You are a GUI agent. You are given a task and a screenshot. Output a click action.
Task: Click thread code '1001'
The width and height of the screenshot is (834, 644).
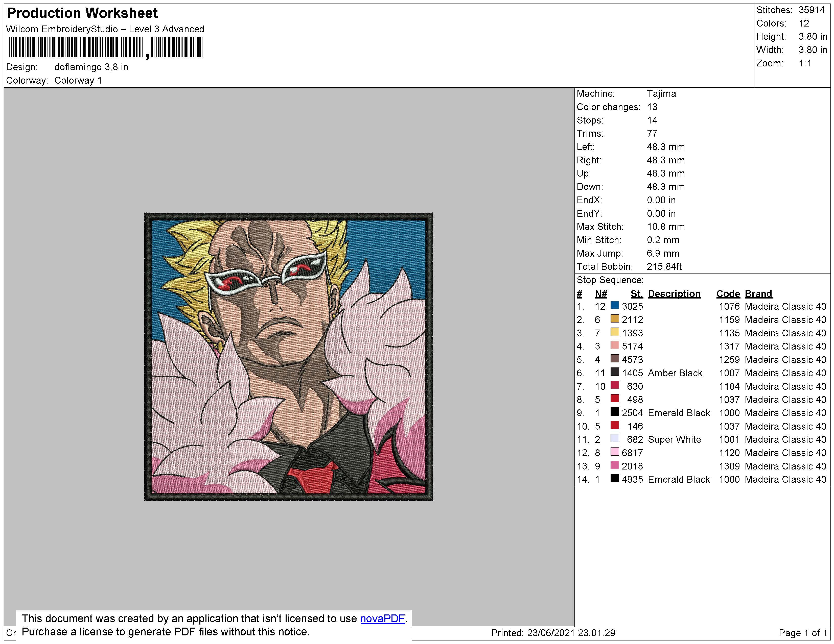click(x=729, y=439)
